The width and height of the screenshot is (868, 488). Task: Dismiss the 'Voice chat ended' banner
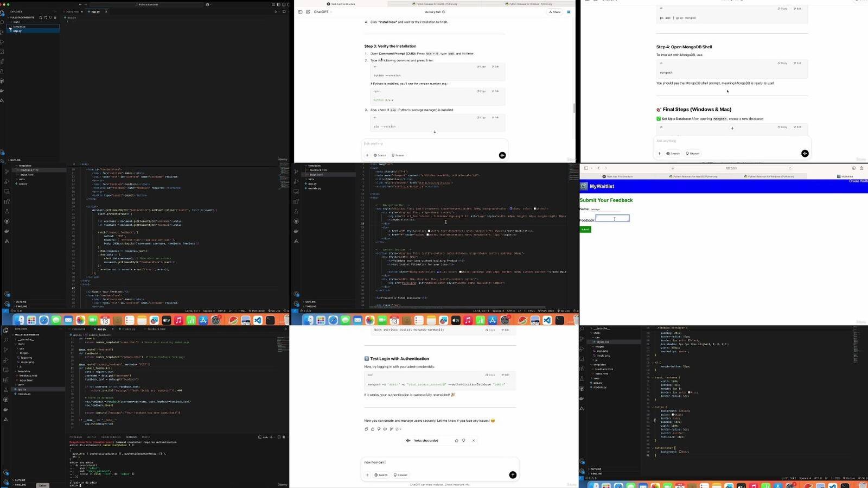(473, 441)
